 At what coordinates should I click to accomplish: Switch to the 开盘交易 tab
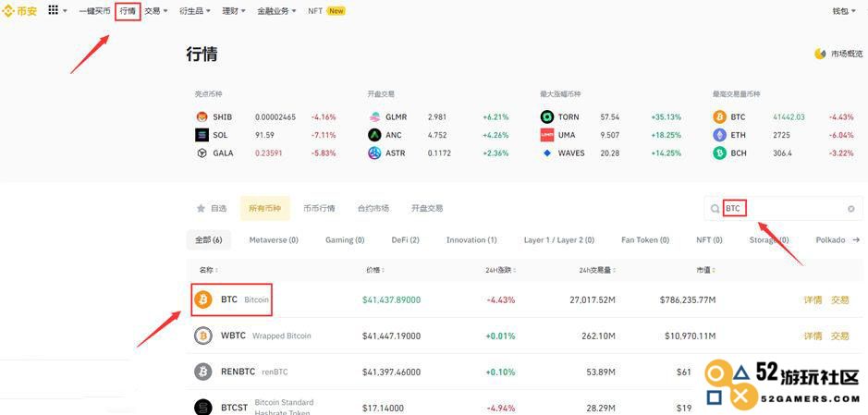pyautogui.click(x=427, y=209)
